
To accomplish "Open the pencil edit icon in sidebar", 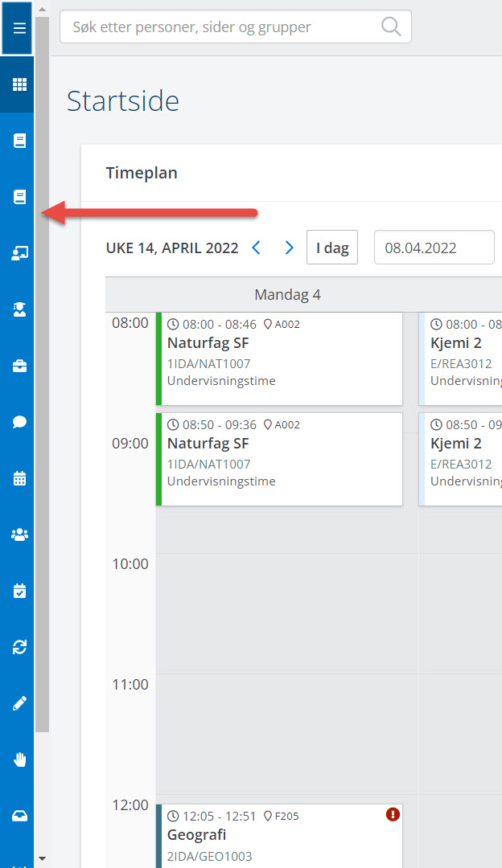I will click(19, 703).
